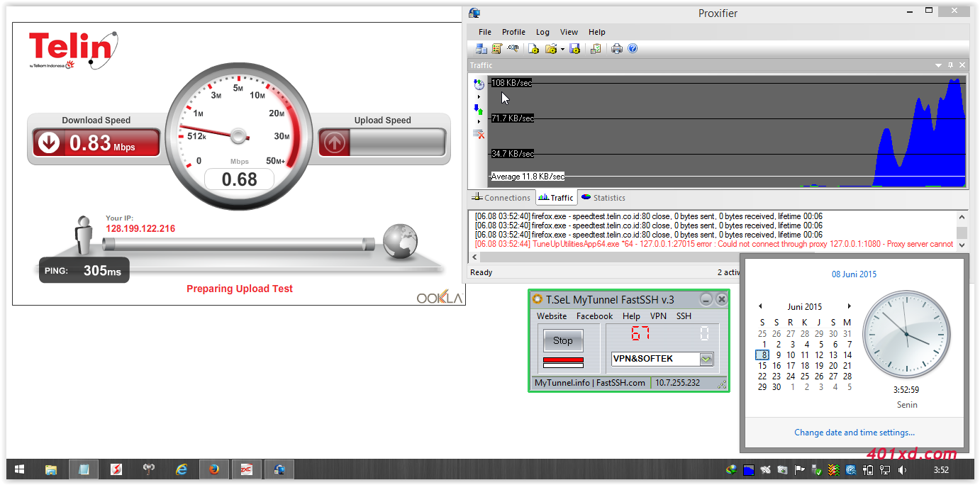980x485 pixels.
Task: Open Proxifier taskbar icon
Action: (x=279, y=469)
